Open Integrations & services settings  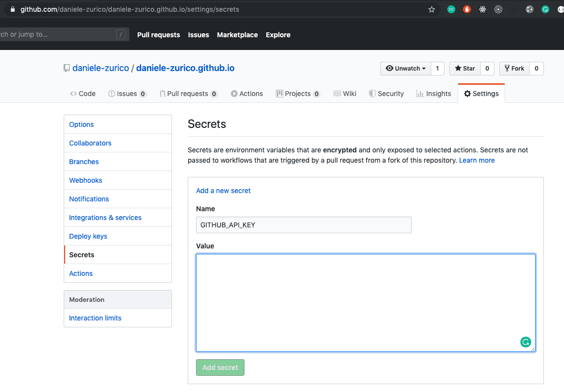click(x=118, y=218)
